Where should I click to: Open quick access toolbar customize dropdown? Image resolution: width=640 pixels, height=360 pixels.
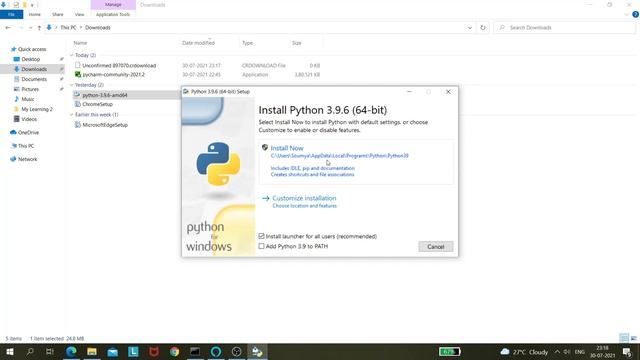32,5
